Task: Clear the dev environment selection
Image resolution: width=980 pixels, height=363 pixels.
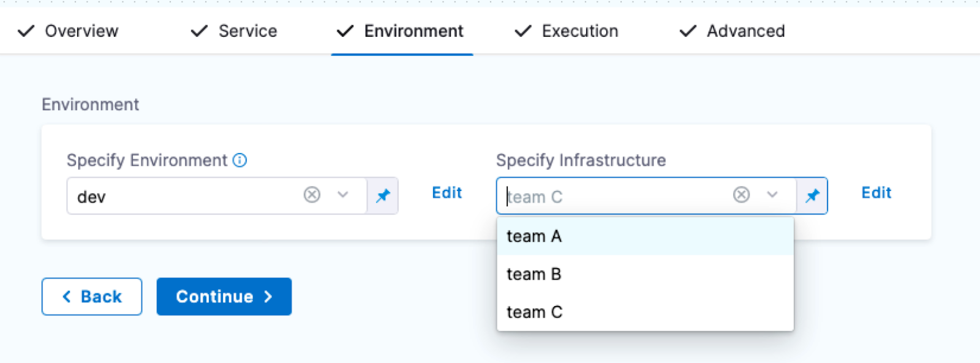Action: click(x=312, y=195)
